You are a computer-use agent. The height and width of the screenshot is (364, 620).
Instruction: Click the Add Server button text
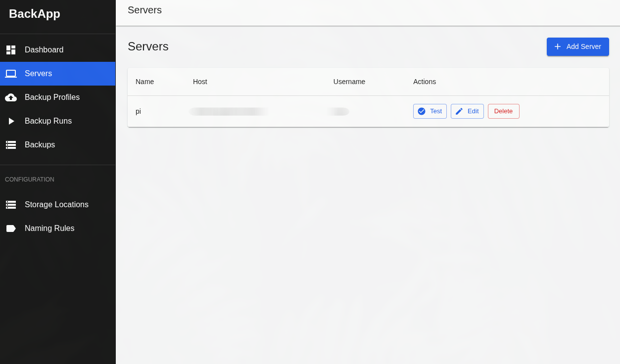click(x=584, y=46)
